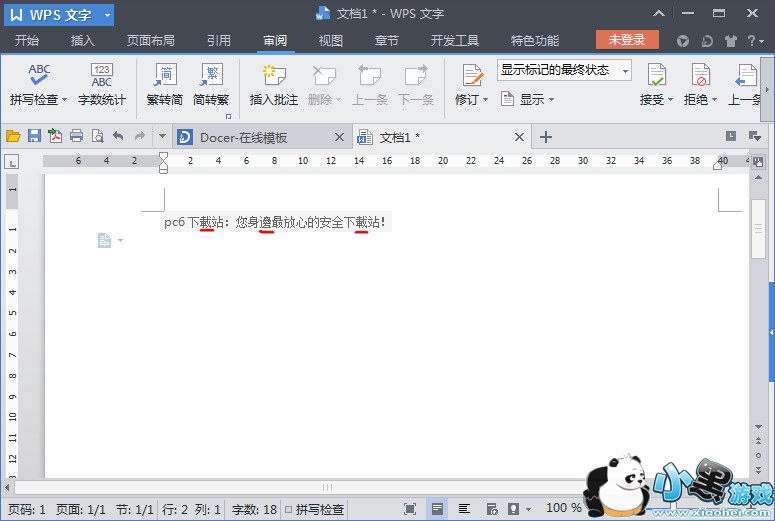The image size is (775, 521).
Task: Click the undo arrow icon
Action: (118, 137)
